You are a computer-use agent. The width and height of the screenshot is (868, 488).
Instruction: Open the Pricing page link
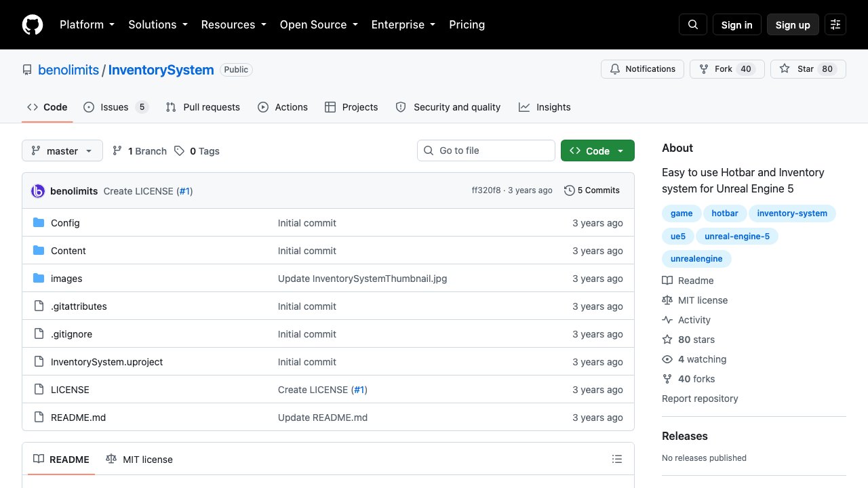pyautogui.click(x=467, y=24)
